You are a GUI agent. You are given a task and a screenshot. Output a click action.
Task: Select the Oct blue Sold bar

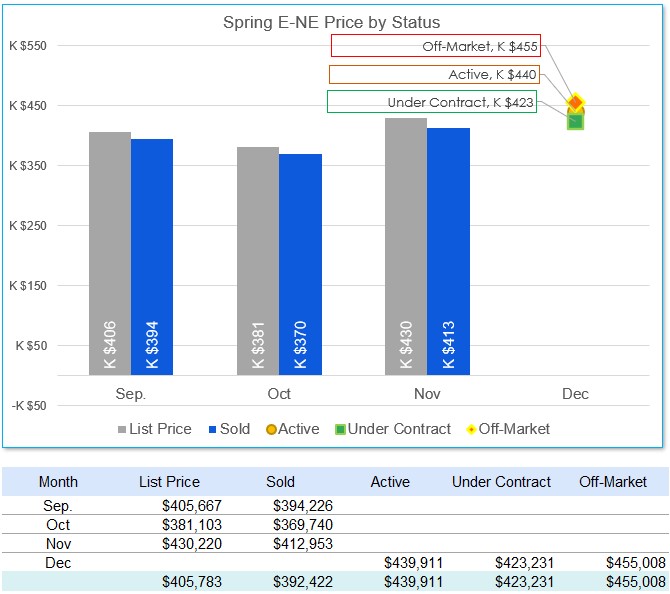(x=300, y=264)
